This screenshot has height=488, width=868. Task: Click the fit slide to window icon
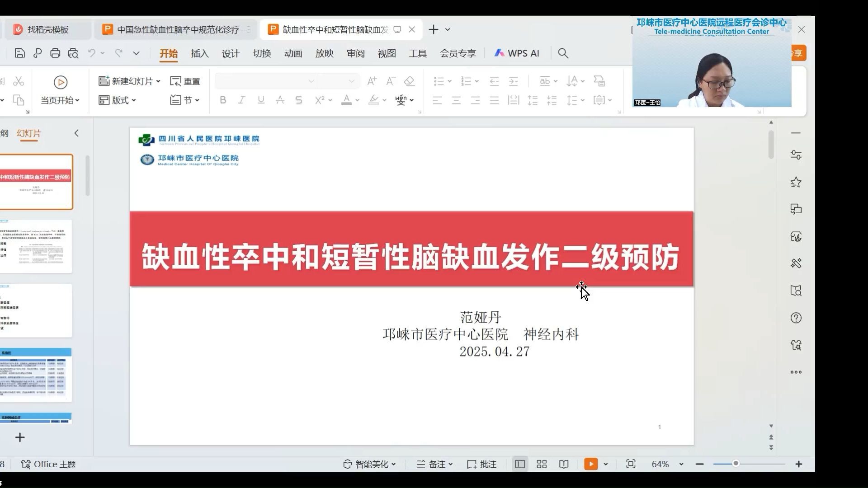pyautogui.click(x=631, y=464)
